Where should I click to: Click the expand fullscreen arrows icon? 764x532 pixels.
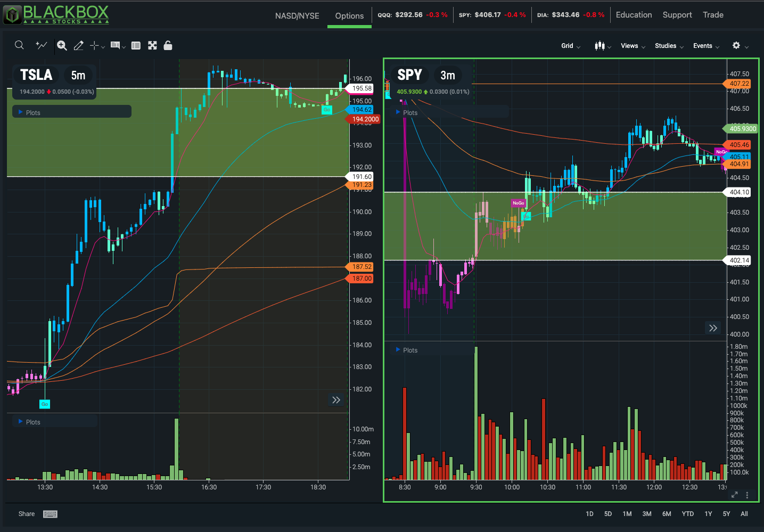point(152,46)
